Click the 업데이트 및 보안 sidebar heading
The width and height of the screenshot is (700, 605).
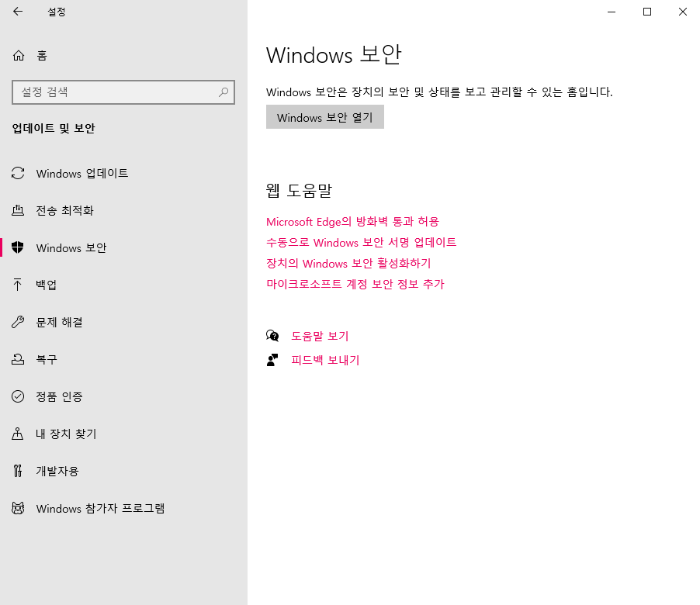point(54,129)
